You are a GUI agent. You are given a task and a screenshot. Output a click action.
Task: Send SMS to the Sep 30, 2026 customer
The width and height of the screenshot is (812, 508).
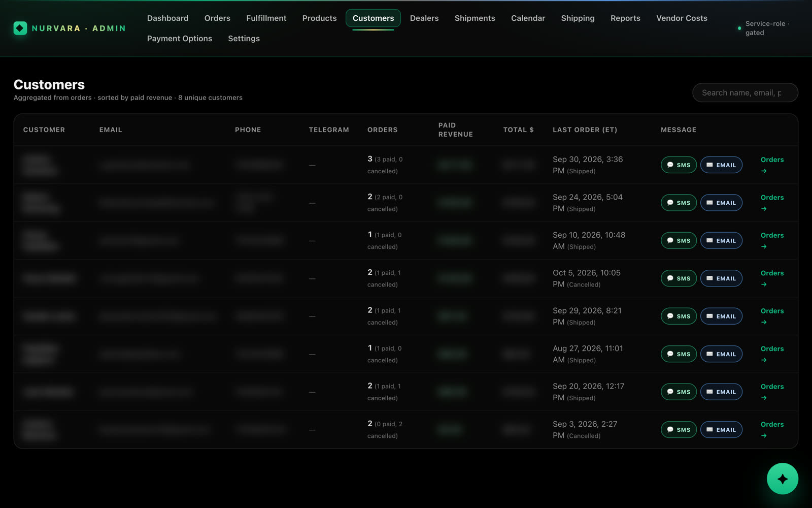(x=679, y=165)
